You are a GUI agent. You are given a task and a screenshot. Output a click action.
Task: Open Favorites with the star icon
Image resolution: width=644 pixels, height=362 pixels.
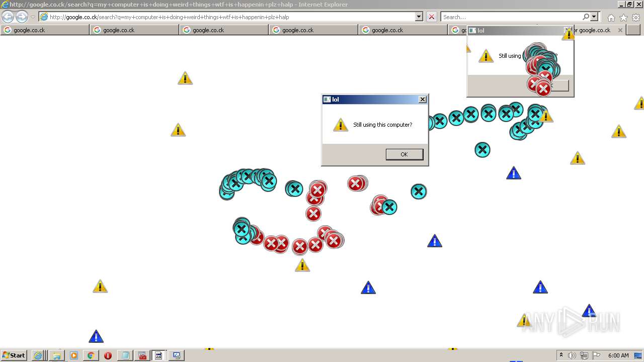coord(623,18)
